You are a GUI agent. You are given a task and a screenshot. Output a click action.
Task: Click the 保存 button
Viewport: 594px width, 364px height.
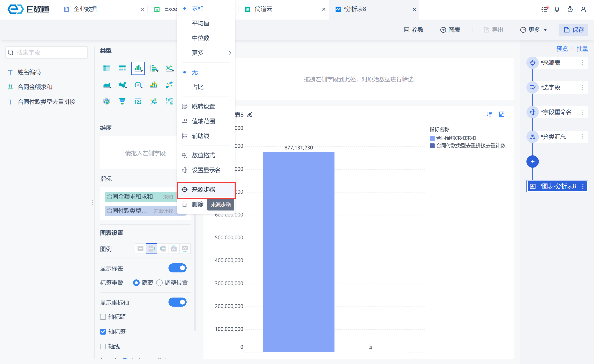click(x=574, y=30)
